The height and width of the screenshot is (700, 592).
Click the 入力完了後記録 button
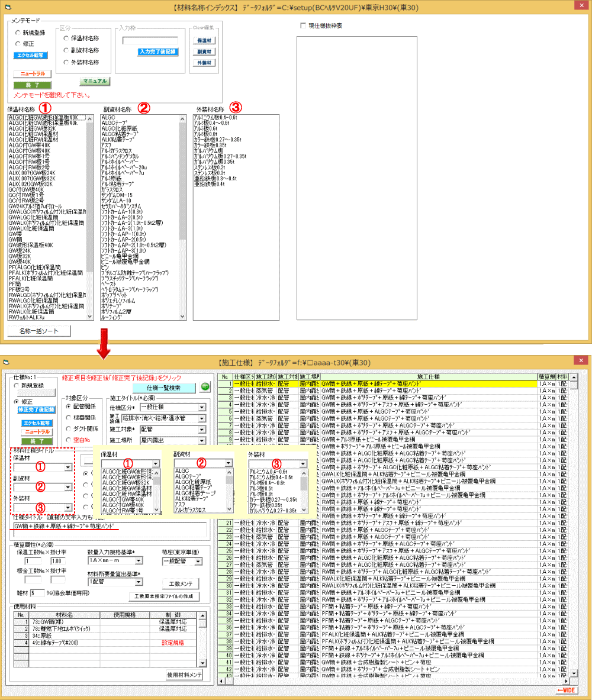[157, 52]
